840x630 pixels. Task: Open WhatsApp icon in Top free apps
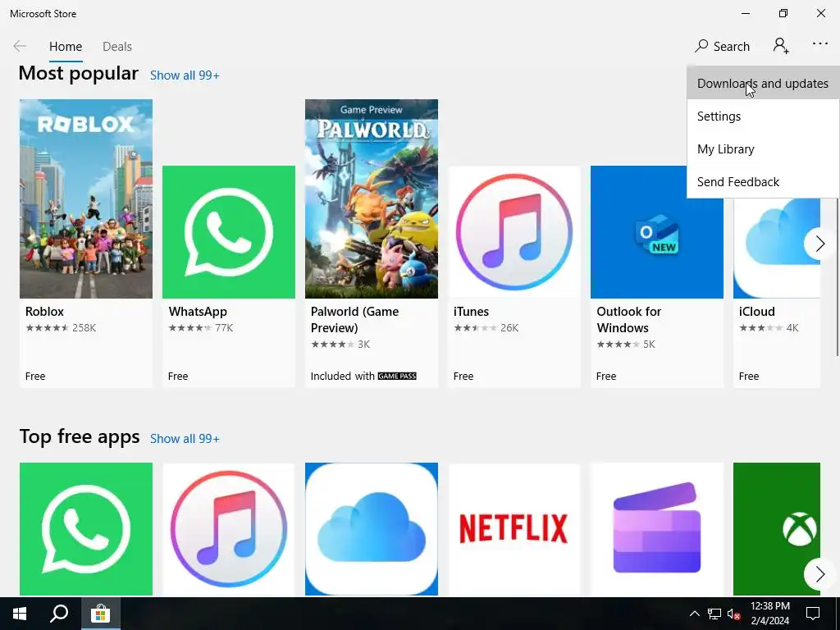pos(85,529)
